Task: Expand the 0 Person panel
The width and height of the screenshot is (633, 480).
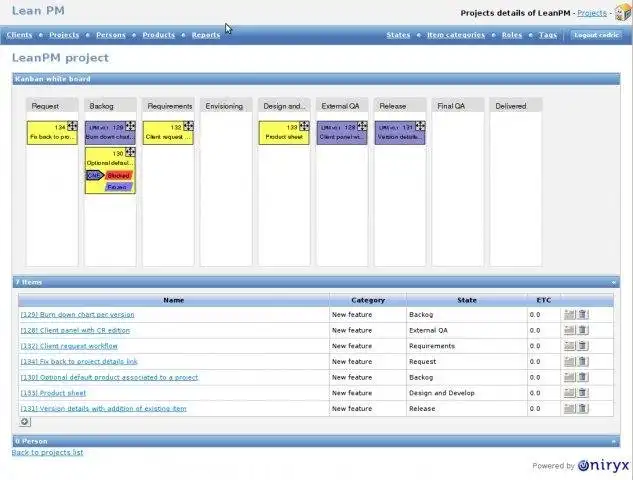Action: pyautogui.click(x=614, y=442)
